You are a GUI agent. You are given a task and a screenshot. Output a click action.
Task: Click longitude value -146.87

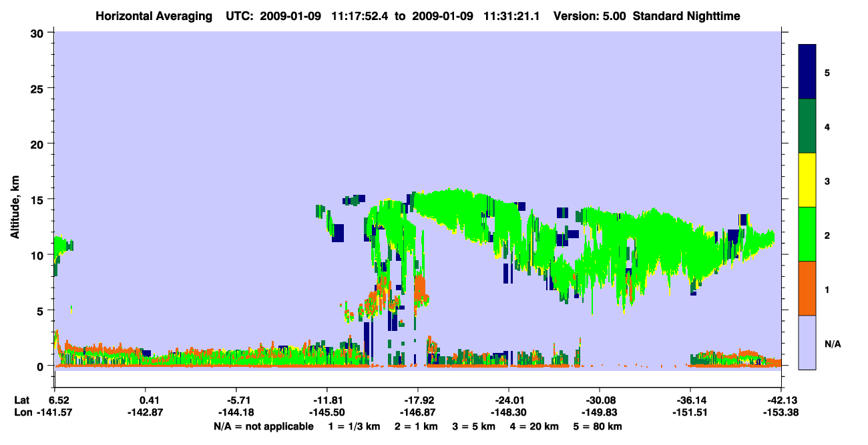click(418, 413)
